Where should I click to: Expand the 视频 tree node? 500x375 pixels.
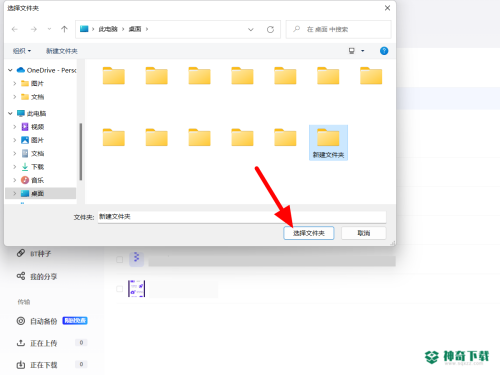[14, 127]
